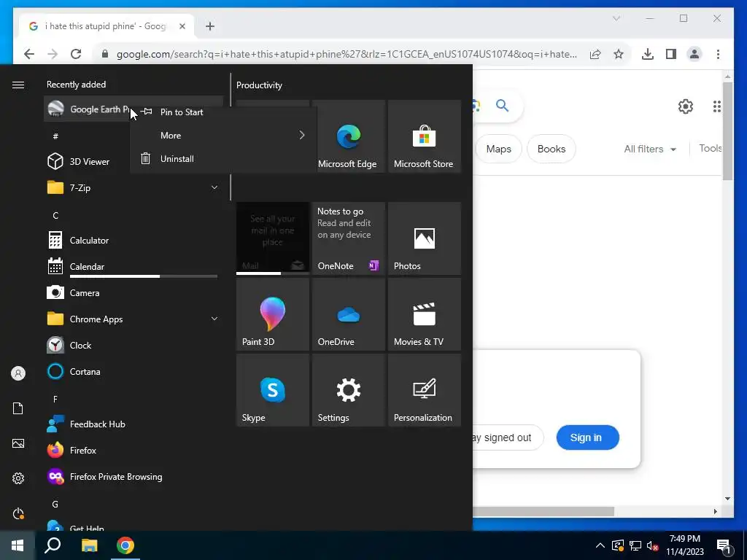Open the Settings tile
The height and width of the screenshot is (560, 747).
pos(349,390)
